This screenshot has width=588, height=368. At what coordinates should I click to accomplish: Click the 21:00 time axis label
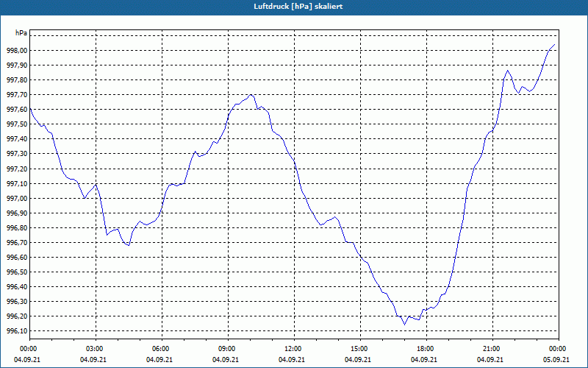[492, 349]
